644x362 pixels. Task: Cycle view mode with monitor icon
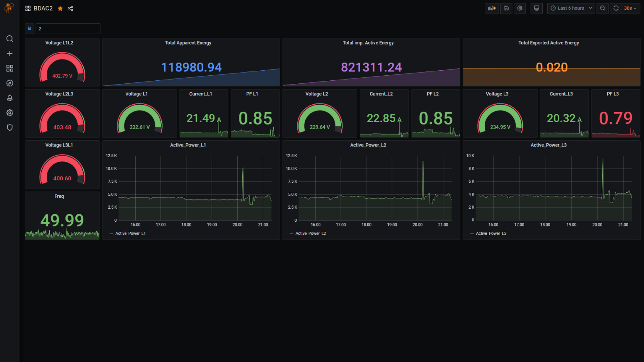click(x=537, y=8)
